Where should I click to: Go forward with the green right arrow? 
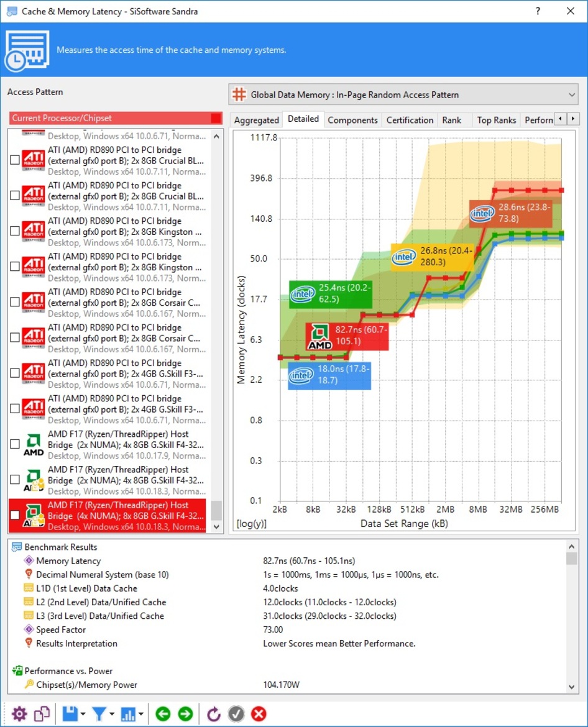pos(185,714)
